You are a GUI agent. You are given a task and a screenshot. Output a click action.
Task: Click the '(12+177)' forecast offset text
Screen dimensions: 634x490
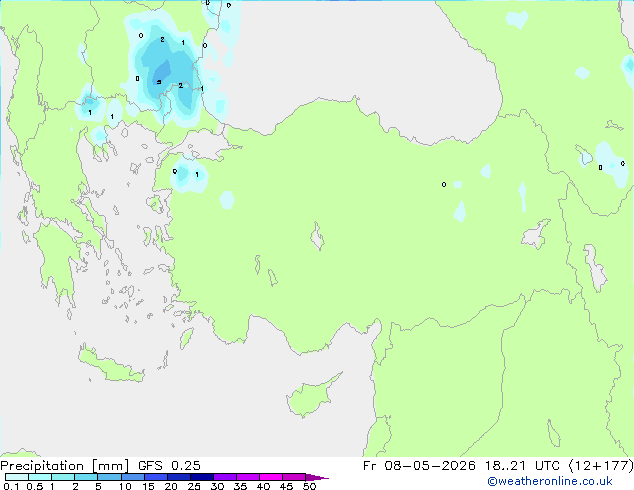tap(601, 466)
